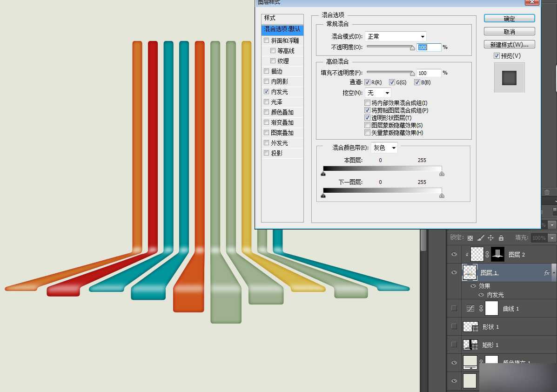Click 不透明度 value input field
The image size is (557, 392).
pos(429,47)
